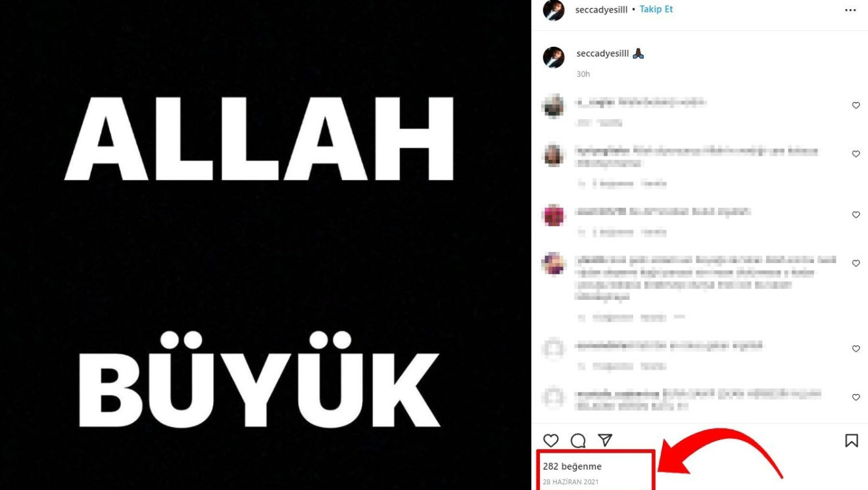The image size is (868, 490).
Task: Open seccadyesilll profile from header username
Action: pyautogui.click(x=600, y=9)
